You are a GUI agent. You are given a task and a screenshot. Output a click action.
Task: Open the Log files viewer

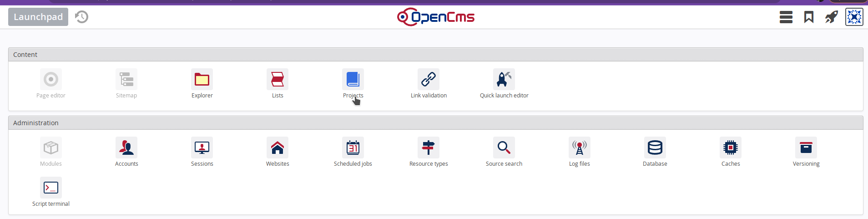pos(579,148)
